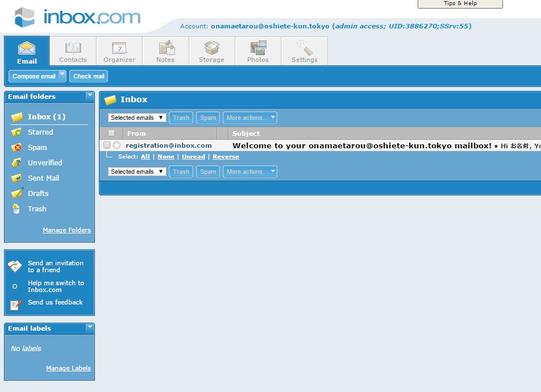Click the Organizer calendar icon
The width and height of the screenshot is (541, 392).
119,48
